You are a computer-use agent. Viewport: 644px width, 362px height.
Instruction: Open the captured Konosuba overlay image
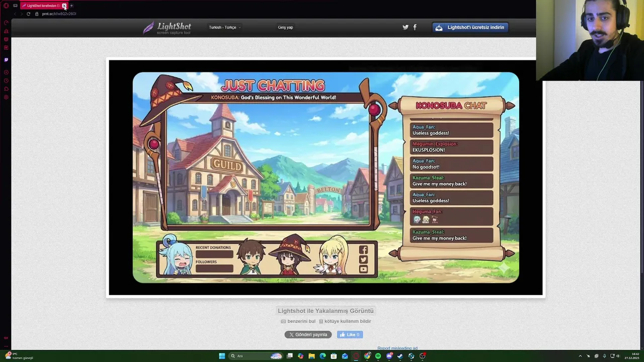click(326, 177)
